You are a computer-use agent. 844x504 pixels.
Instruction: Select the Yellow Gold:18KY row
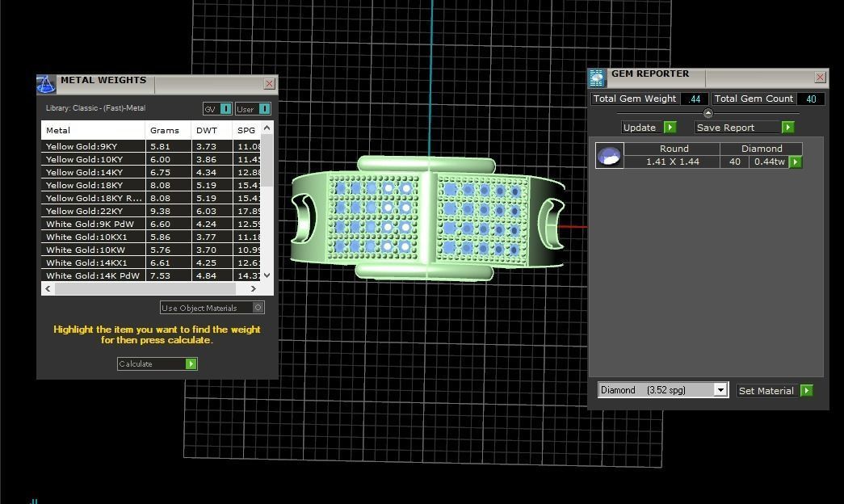point(151,185)
